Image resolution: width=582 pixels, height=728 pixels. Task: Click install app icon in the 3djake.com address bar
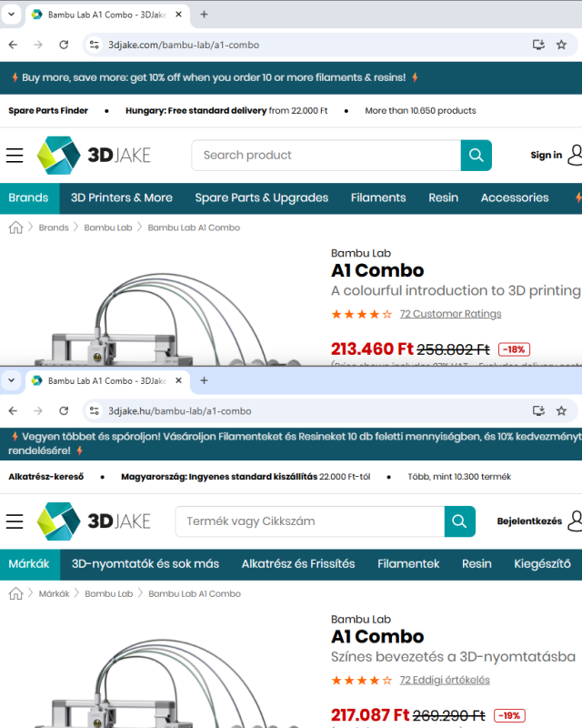(x=538, y=45)
